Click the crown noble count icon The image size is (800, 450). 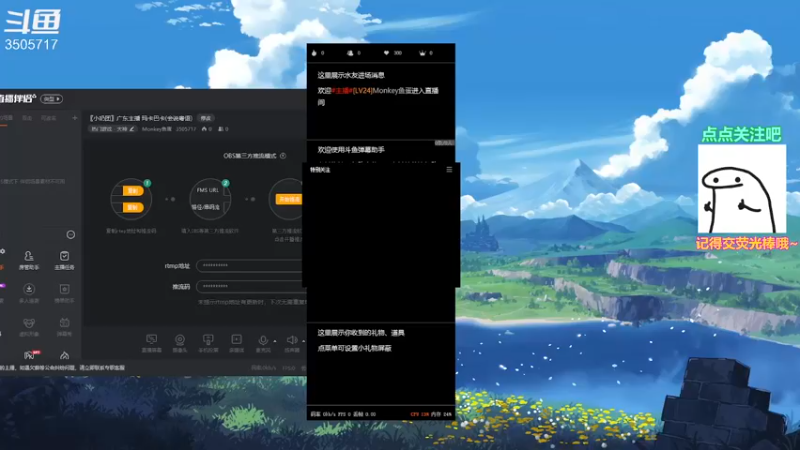422,53
